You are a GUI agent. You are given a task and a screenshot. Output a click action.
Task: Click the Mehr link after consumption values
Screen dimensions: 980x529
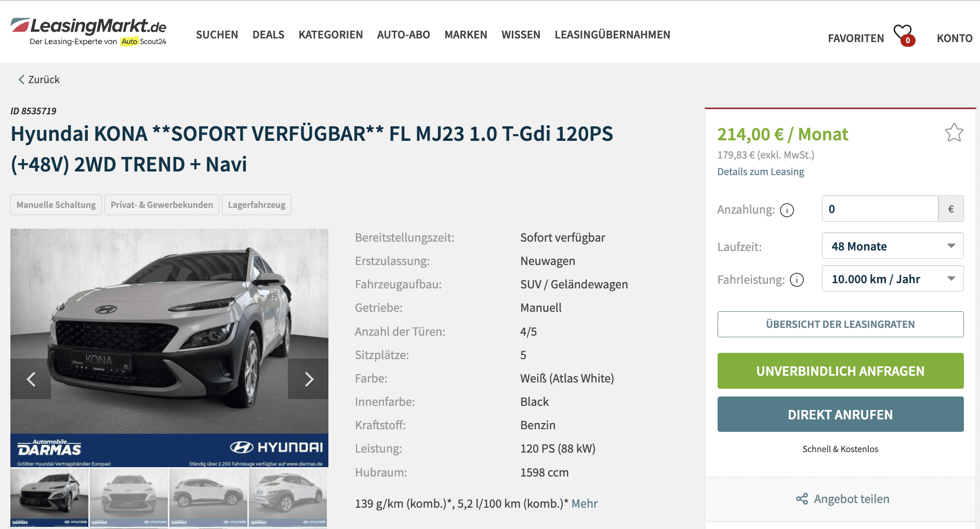pos(585,504)
